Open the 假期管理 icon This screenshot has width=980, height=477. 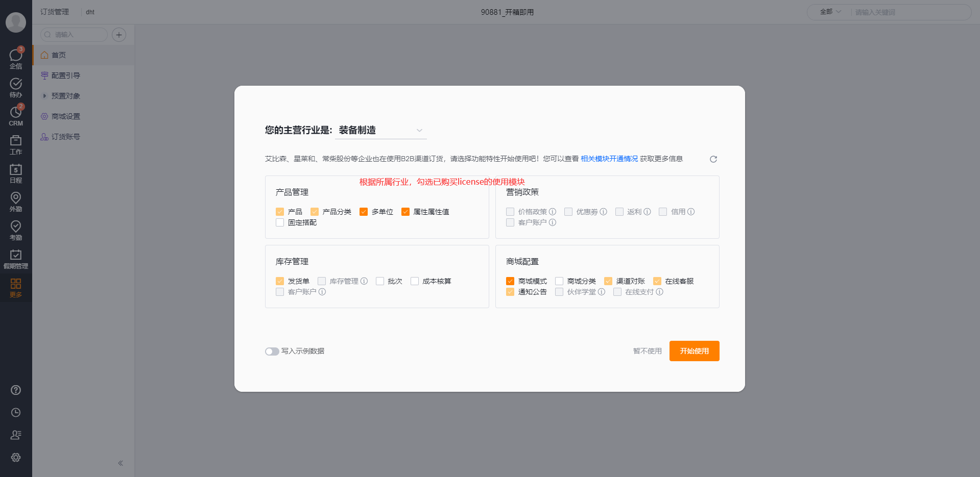[15, 258]
